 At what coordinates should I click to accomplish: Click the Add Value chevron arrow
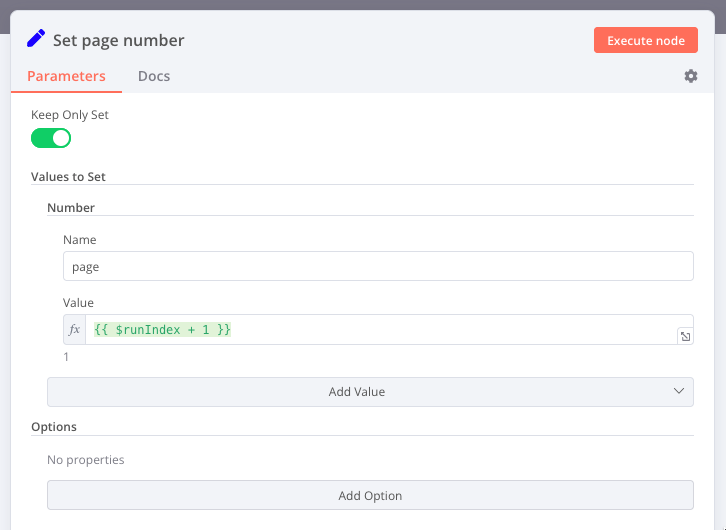[x=679, y=391]
